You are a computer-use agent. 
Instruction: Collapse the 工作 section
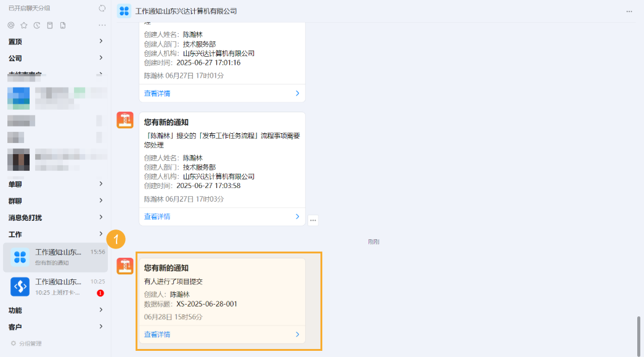point(55,234)
